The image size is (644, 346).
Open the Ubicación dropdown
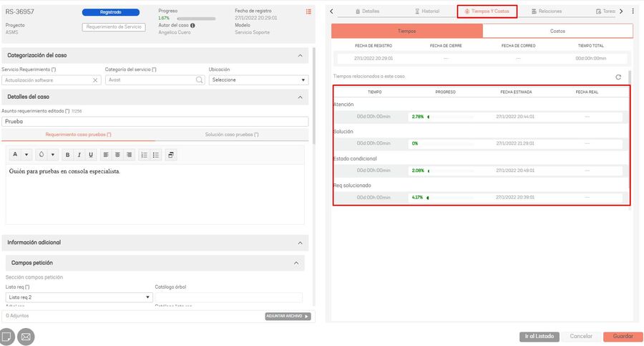(x=258, y=80)
